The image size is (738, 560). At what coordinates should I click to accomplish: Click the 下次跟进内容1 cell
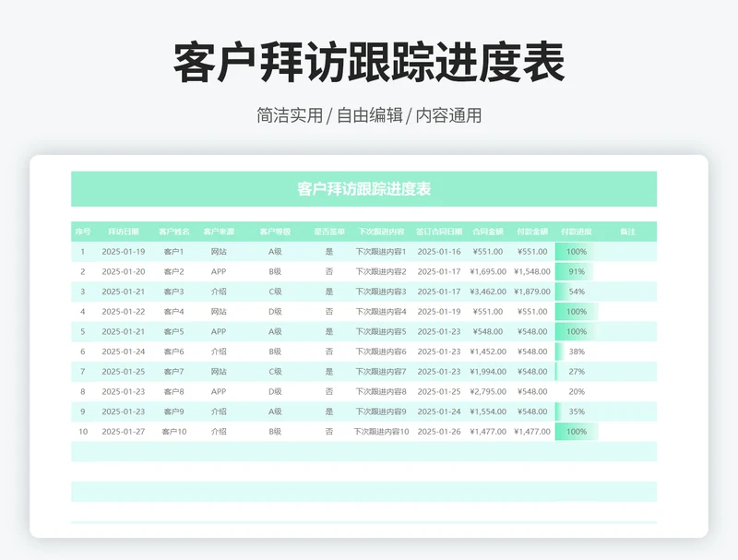[x=381, y=252]
